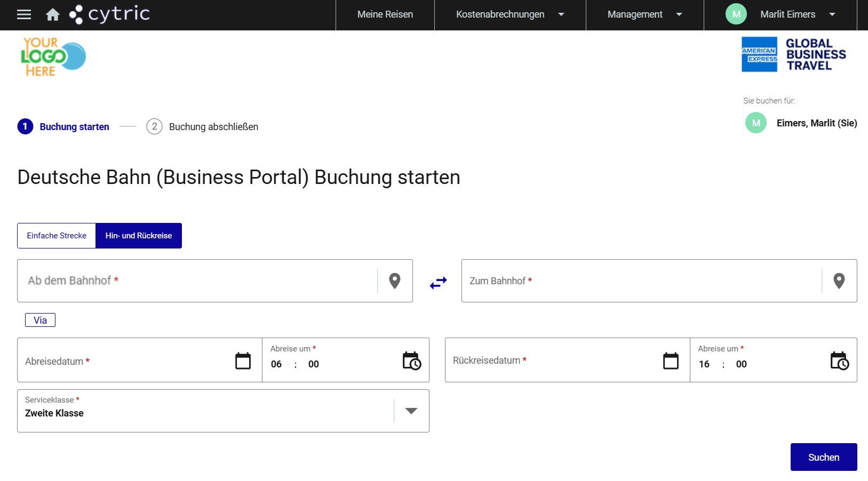Click the location pin in Zum Bahnhof
The image size is (868, 481).
[839, 281]
